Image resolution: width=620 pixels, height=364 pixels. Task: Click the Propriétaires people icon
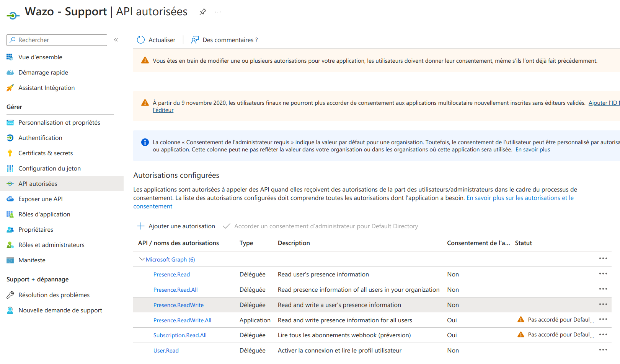coord(10,229)
